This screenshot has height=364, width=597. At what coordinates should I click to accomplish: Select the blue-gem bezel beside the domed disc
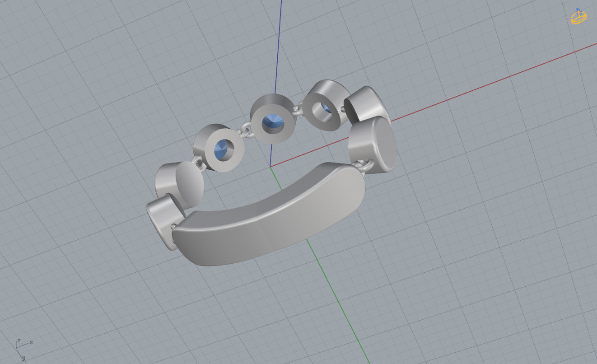point(219,148)
